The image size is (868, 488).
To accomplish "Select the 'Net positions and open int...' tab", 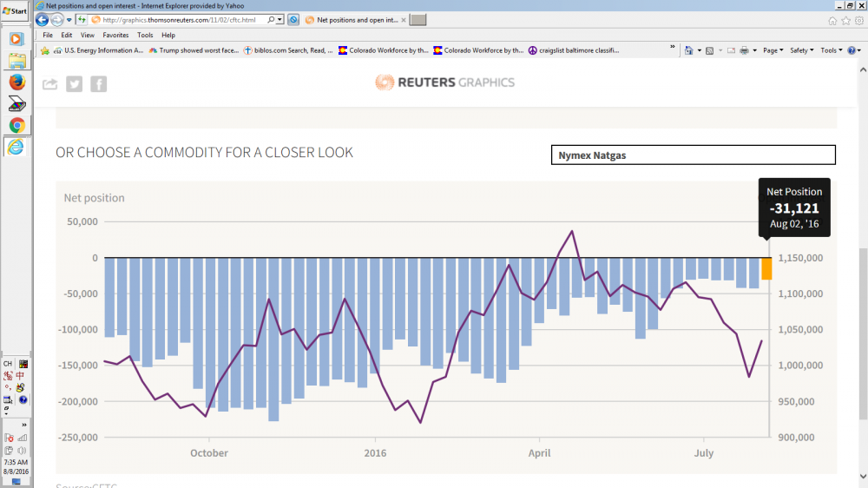I will click(354, 19).
